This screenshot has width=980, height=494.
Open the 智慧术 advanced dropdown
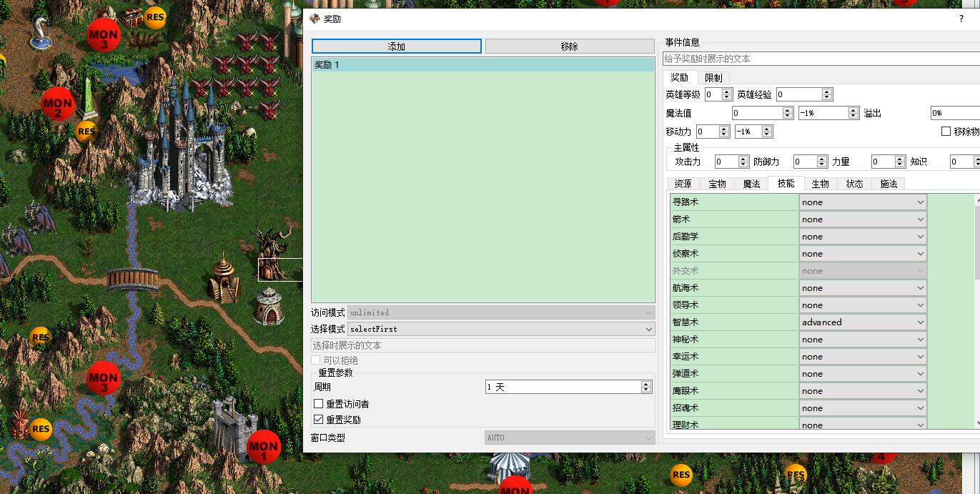(x=863, y=322)
